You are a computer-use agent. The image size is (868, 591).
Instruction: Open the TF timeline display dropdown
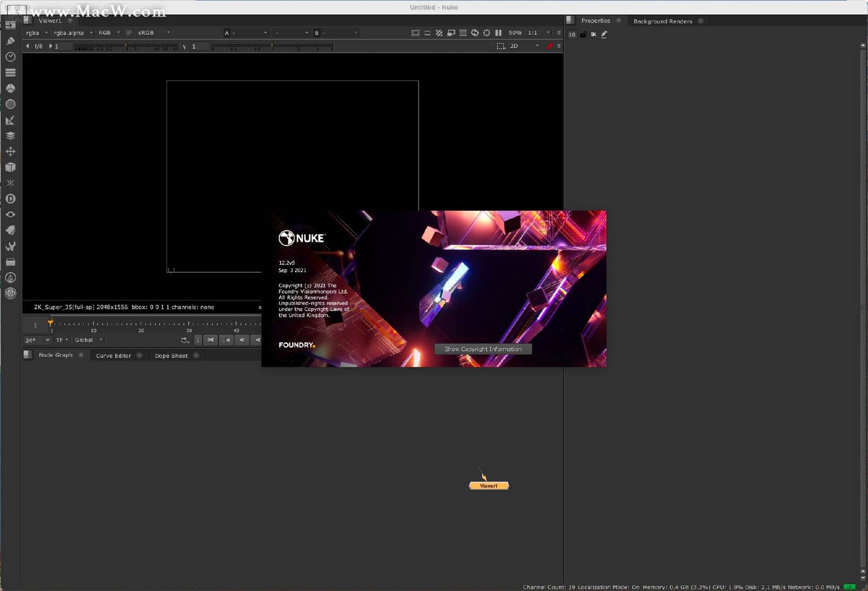pos(62,340)
